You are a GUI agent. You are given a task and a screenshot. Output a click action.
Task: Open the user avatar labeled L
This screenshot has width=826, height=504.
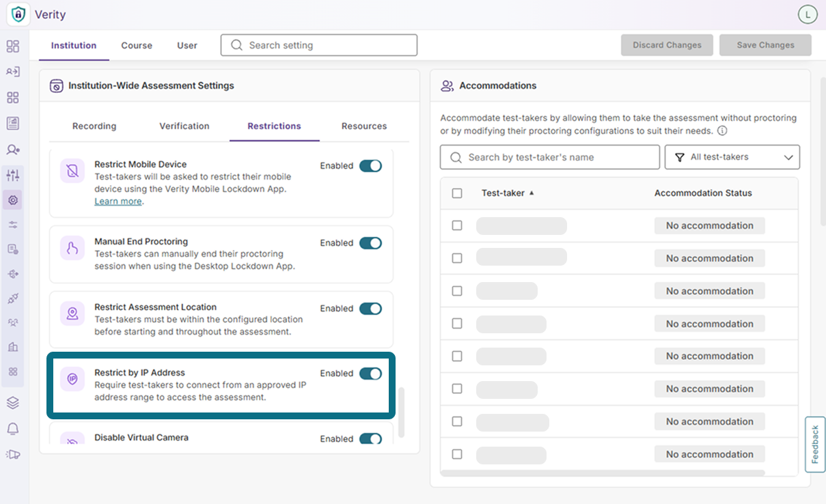click(808, 14)
